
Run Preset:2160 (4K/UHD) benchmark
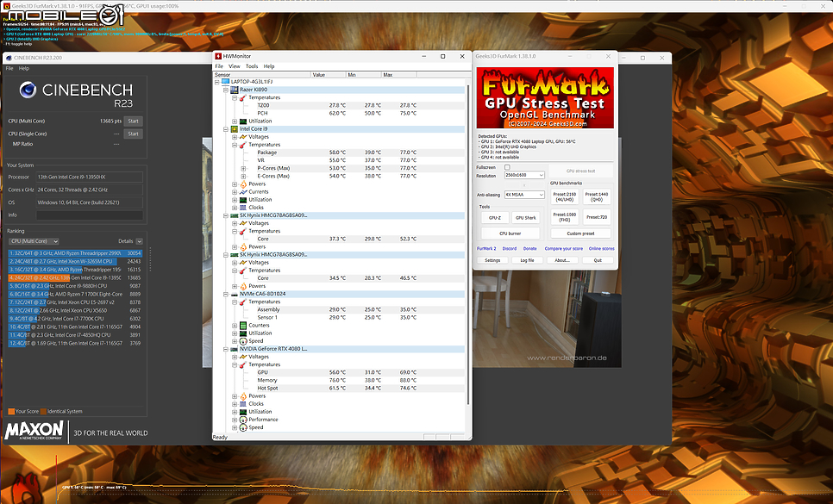pyautogui.click(x=565, y=196)
